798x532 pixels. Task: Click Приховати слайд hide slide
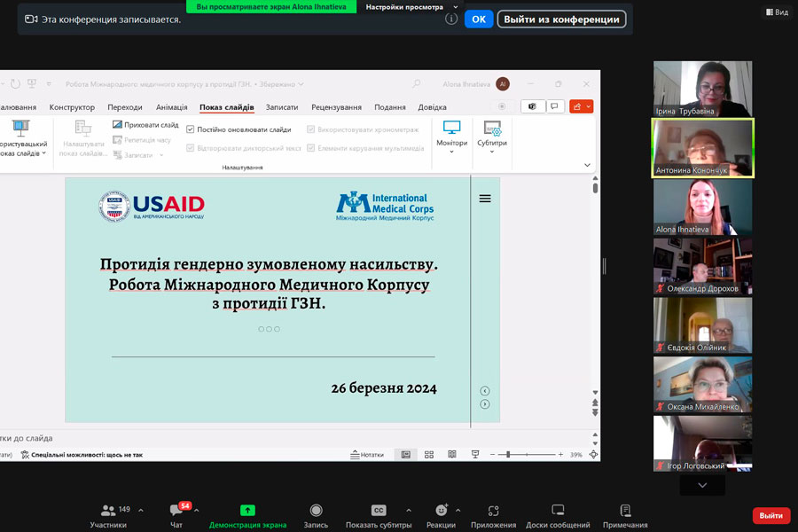pos(145,125)
